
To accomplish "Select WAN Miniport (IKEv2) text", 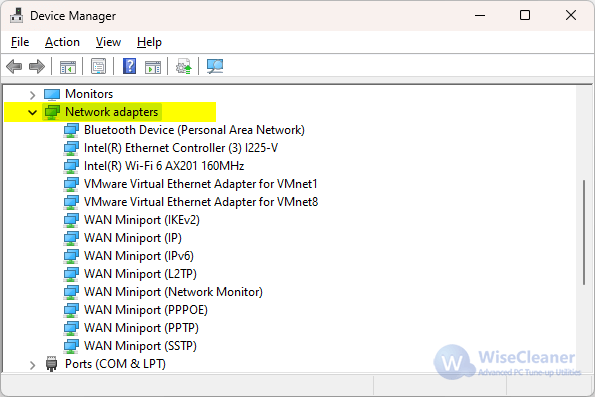I will (142, 220).
